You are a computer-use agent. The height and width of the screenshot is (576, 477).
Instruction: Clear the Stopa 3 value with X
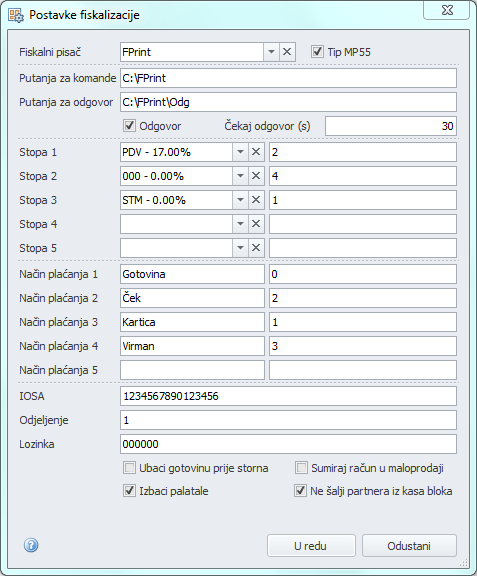(x=256, y=200)
